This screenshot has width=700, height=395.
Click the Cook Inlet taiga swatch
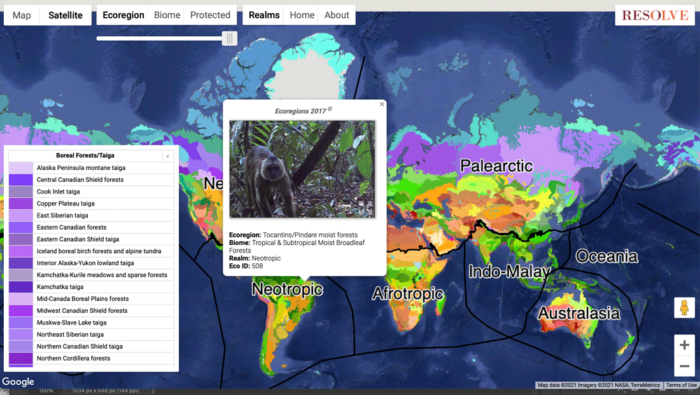tap(21, 191)
